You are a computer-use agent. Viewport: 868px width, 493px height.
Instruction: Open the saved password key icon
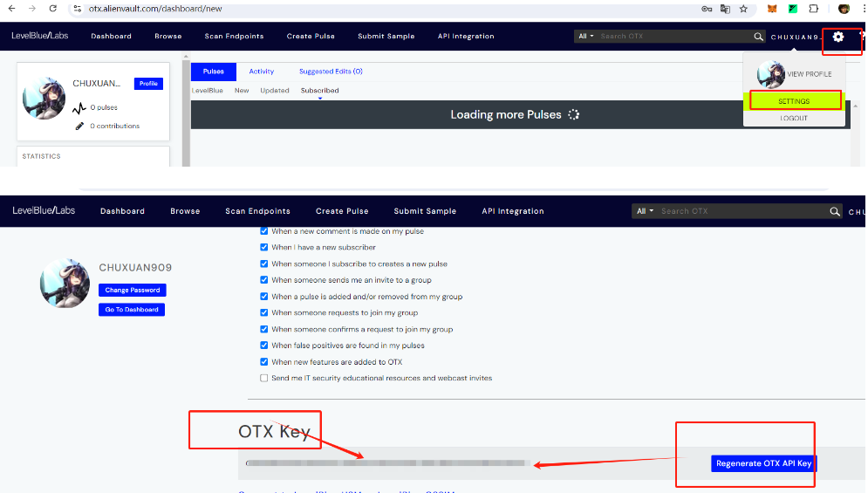click(707, 9)
